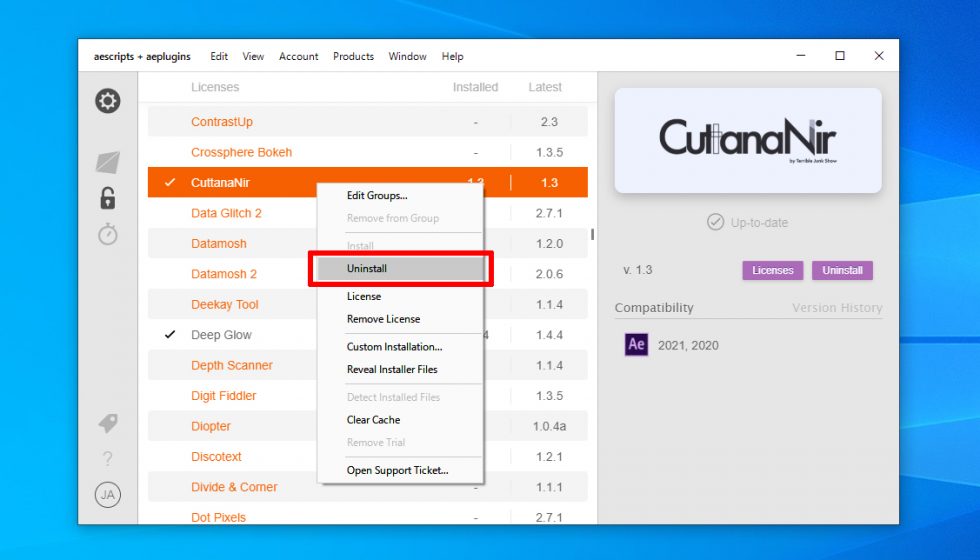Click the CuttanaNir product logo banner
This screenshot has width=980, height=560.
(x=748, y=140)
